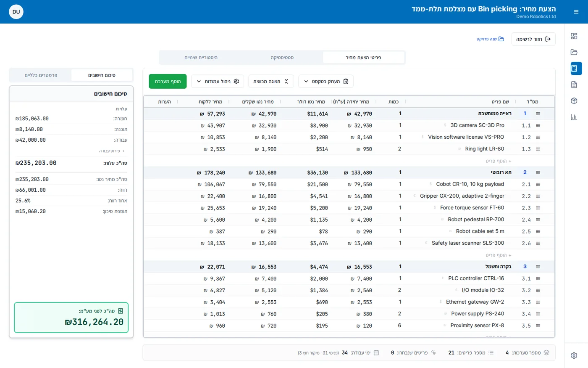This screenshot has width=588, height=368.
Task: Click the drag handle of row 3.4
Action: [x=538, y=314]
